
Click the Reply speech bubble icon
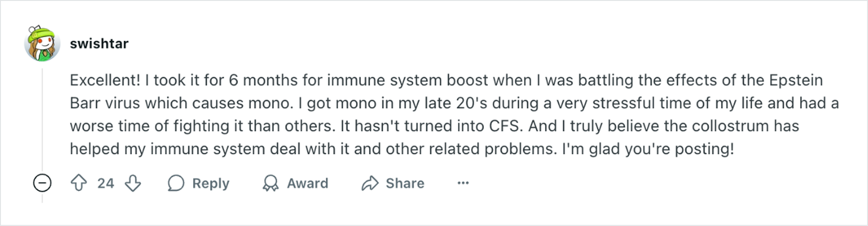[176, 183]
